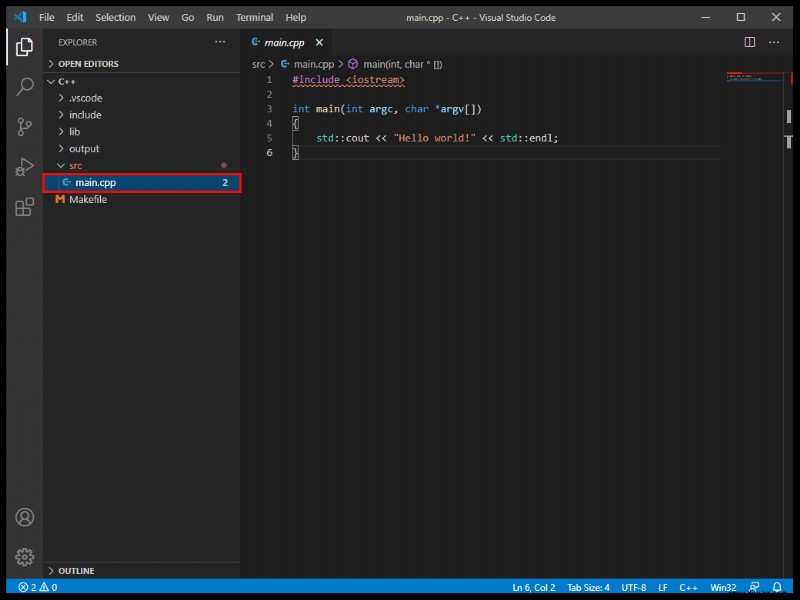Open the Accounts menu icon
The image size is (800, 600).
point(24,517)
